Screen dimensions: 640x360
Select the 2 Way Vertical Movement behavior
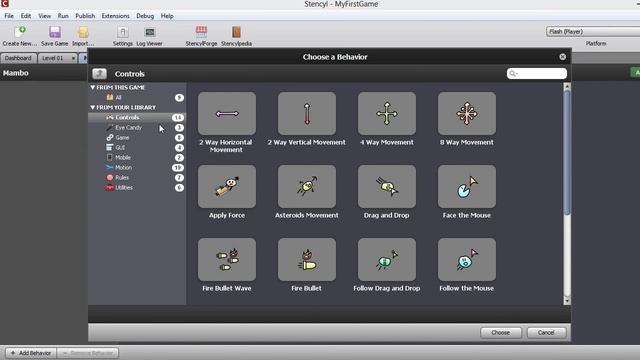pos(307,113)
